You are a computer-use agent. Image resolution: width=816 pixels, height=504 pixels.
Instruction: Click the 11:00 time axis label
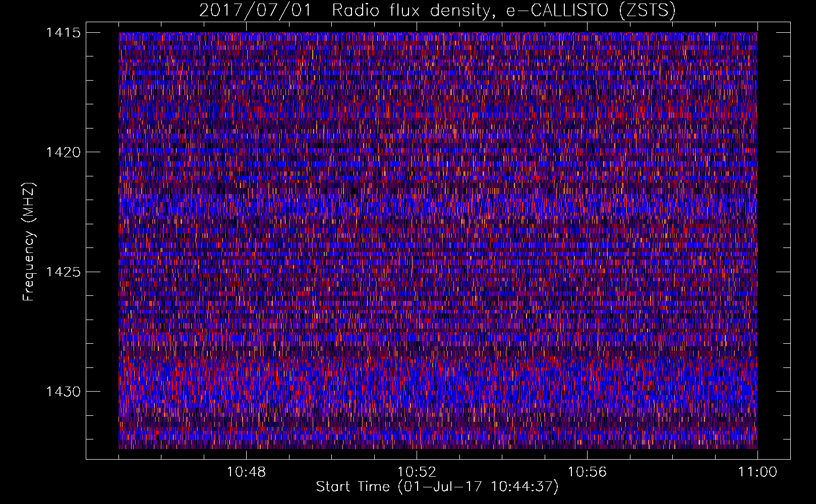click(x=757, y=472)
